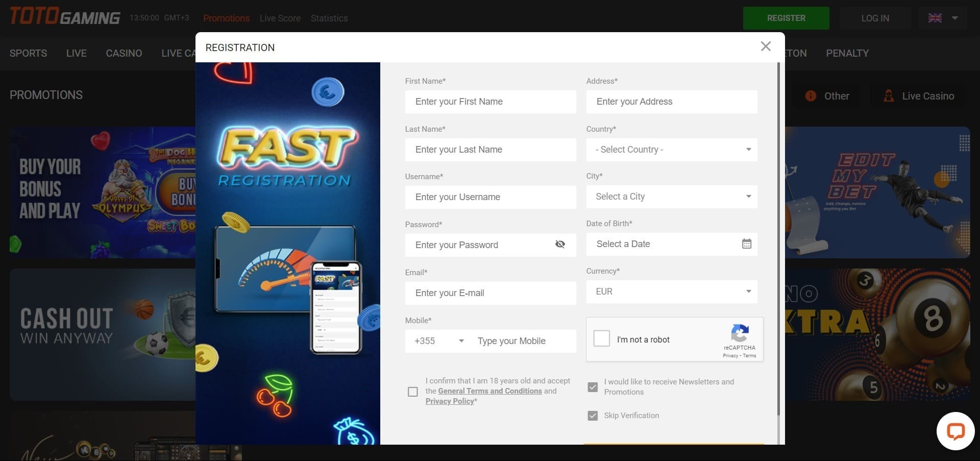Expand the EUR currency dropdown
The image size is (980, 461).
(x=672, y=292)
